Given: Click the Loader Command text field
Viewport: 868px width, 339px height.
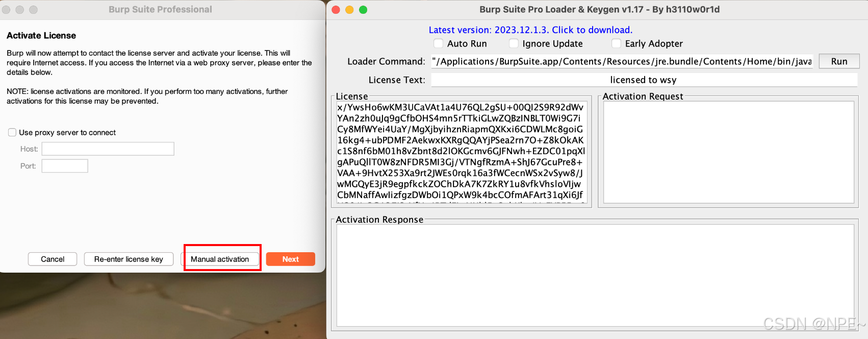Looking at the screenshot, I should (x=622, y=61).
